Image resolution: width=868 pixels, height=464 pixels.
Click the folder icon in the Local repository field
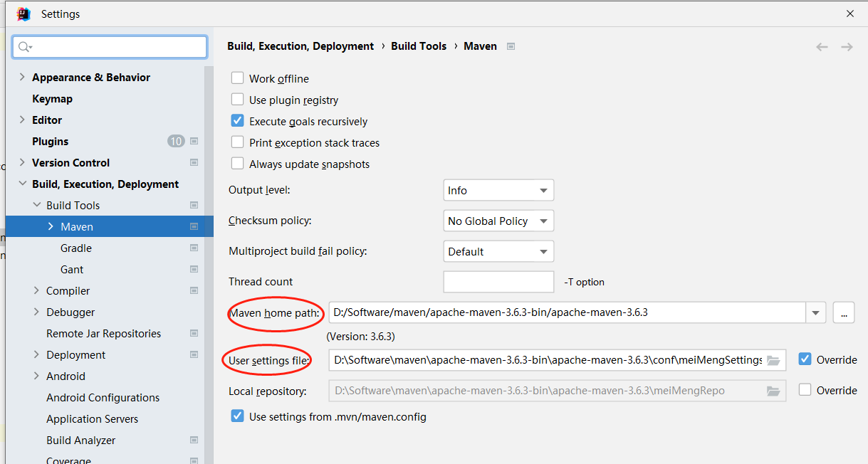(x=773, y=391)
